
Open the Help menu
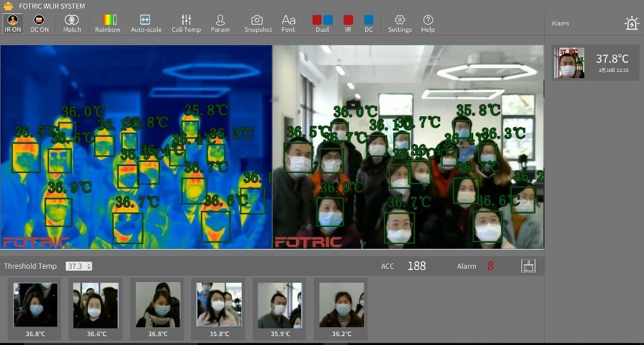coord(428,24)
